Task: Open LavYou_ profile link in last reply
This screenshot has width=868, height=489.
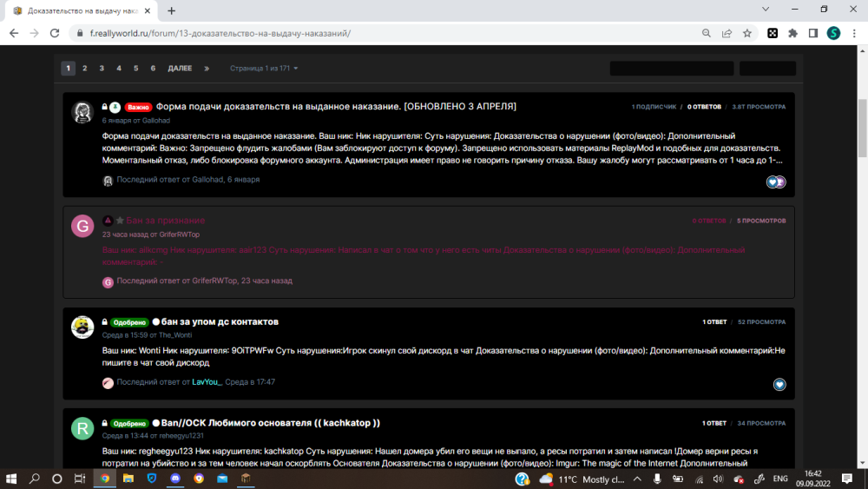Action: coord(207,382)
